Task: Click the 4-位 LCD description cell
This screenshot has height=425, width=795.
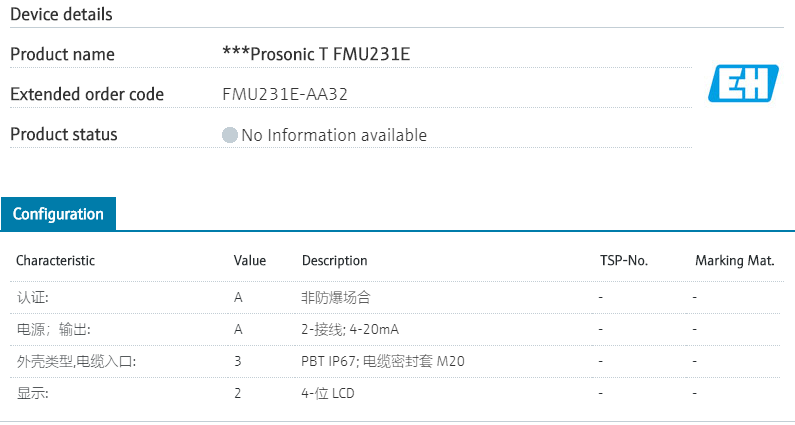Action: coord(328,393)
